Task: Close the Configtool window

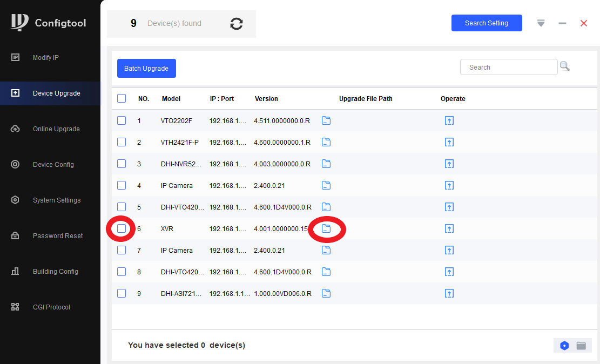Action: click(x=584, y=23)
